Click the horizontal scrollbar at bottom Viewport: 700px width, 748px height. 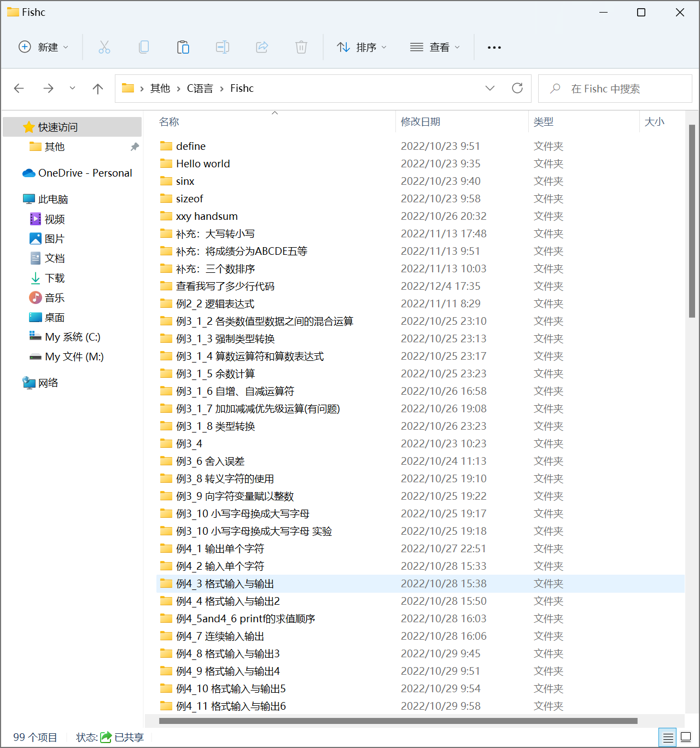398,721
